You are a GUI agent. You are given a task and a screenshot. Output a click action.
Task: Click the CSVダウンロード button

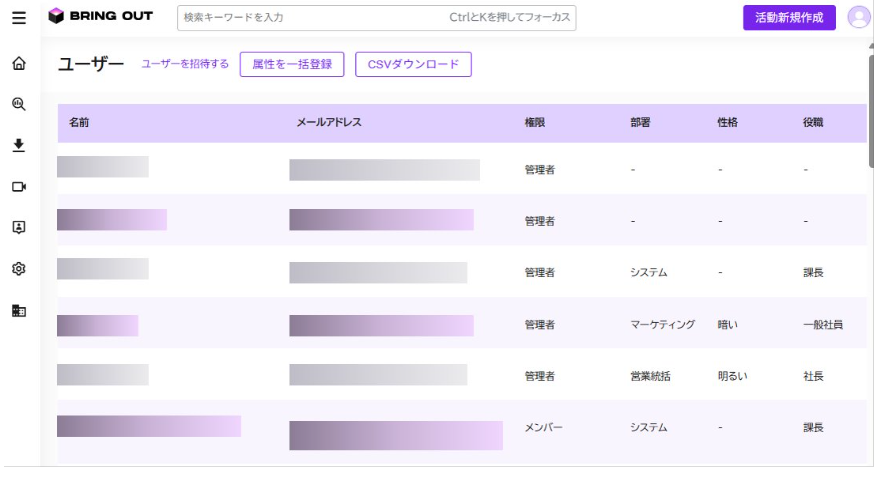pos(413,64)
